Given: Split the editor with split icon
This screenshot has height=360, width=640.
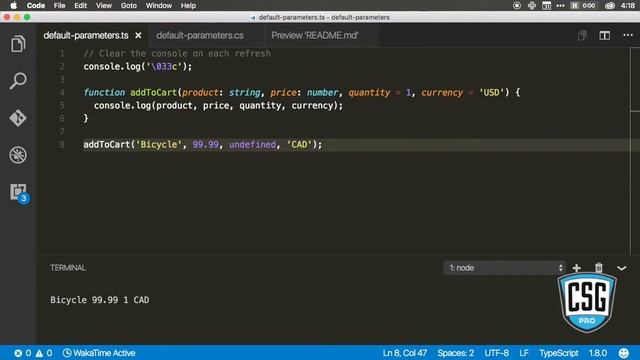Looking at the screenshot, I should tap(604, 36).
